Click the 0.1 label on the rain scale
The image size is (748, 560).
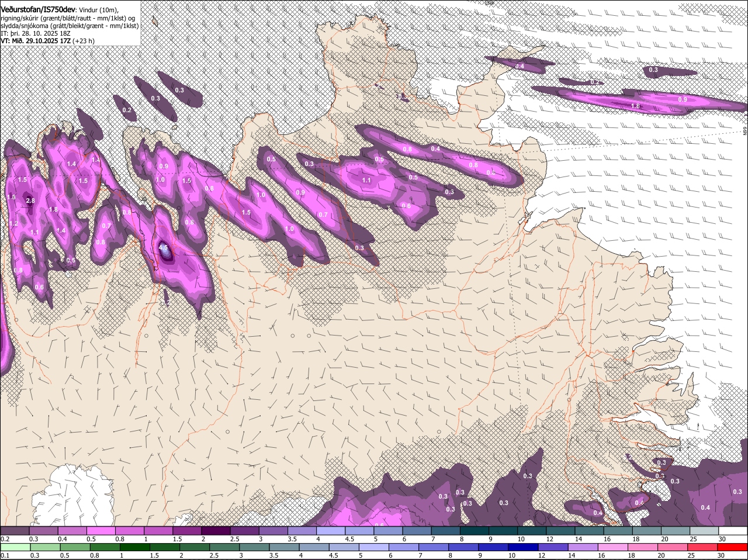(x=5, y=555)
